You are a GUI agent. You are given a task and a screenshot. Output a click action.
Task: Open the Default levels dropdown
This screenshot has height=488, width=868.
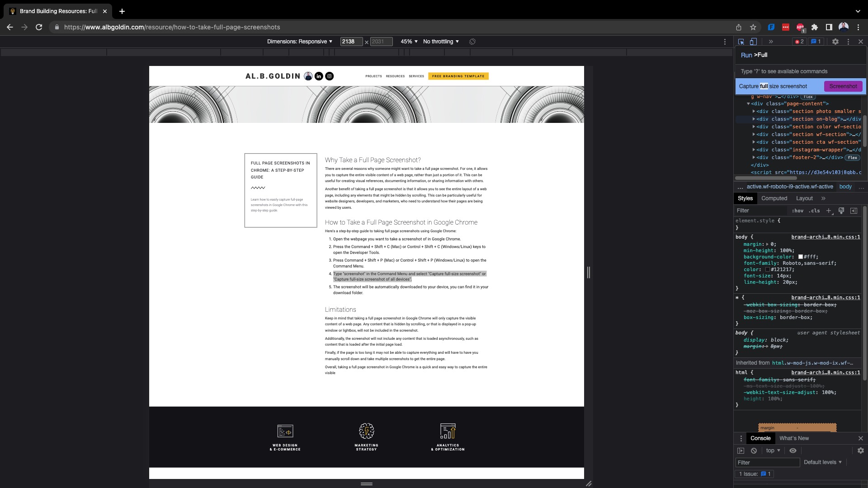823,462
